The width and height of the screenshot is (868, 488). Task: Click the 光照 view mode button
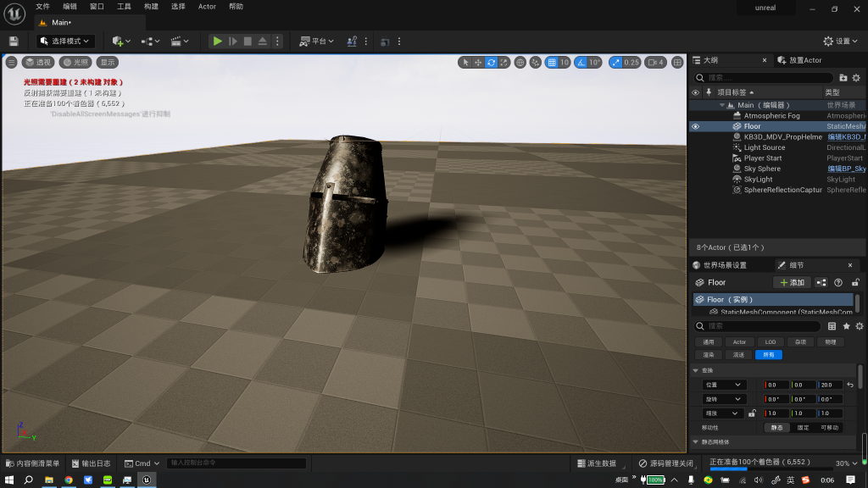(x=75, y=63)
